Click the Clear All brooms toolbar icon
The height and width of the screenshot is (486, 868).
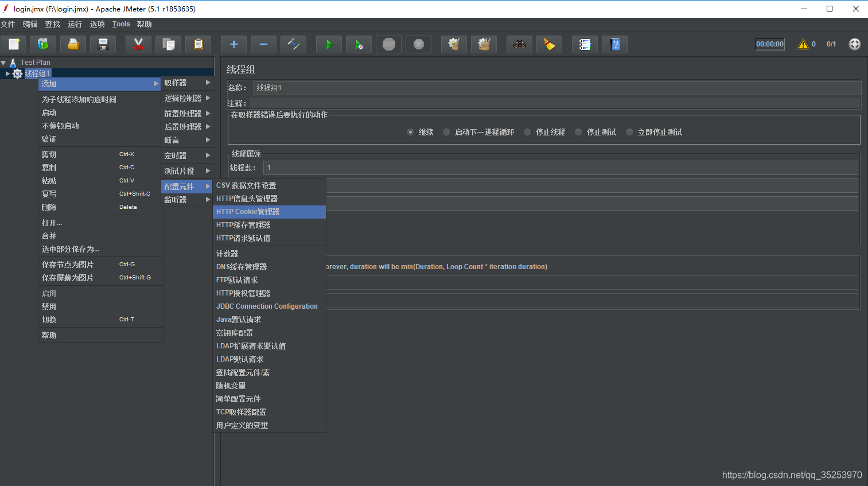coord(484,44)
